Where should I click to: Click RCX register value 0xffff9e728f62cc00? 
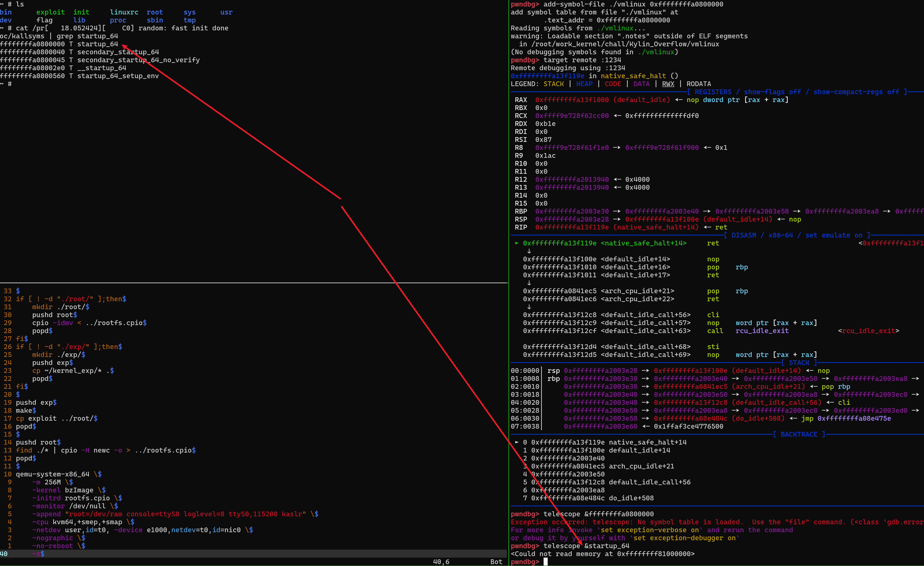point(572,116)
